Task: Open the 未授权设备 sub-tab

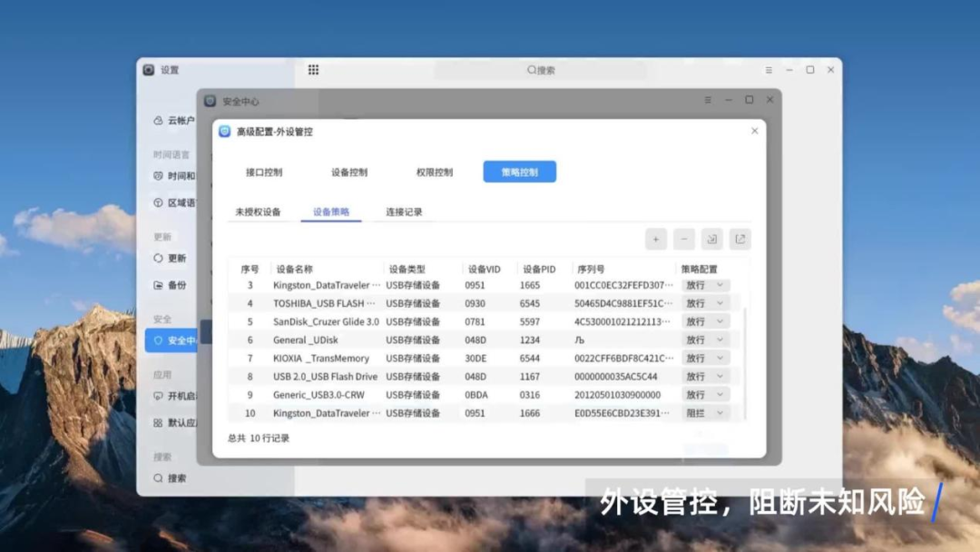Action: click(x=258, y=212)
